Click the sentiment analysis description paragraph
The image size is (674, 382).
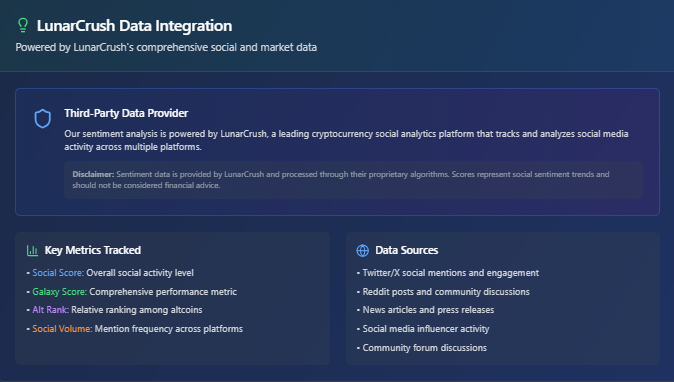[346, 140]
